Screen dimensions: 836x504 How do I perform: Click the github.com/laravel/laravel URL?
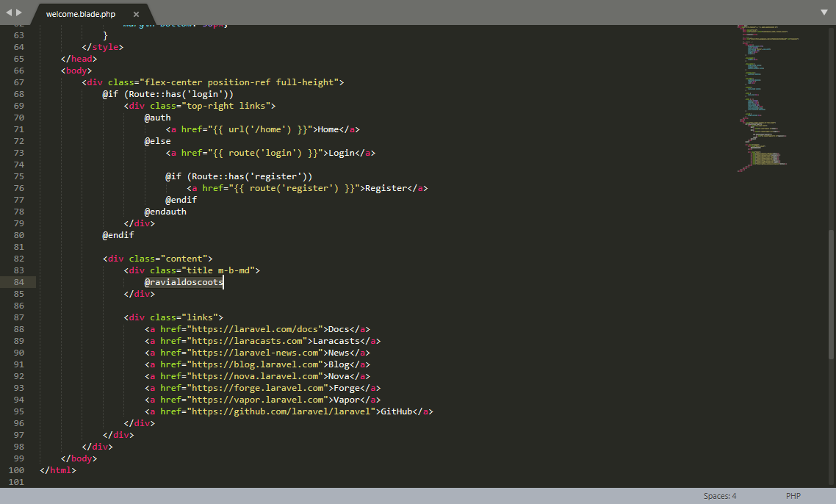click(x=281, y=411)
